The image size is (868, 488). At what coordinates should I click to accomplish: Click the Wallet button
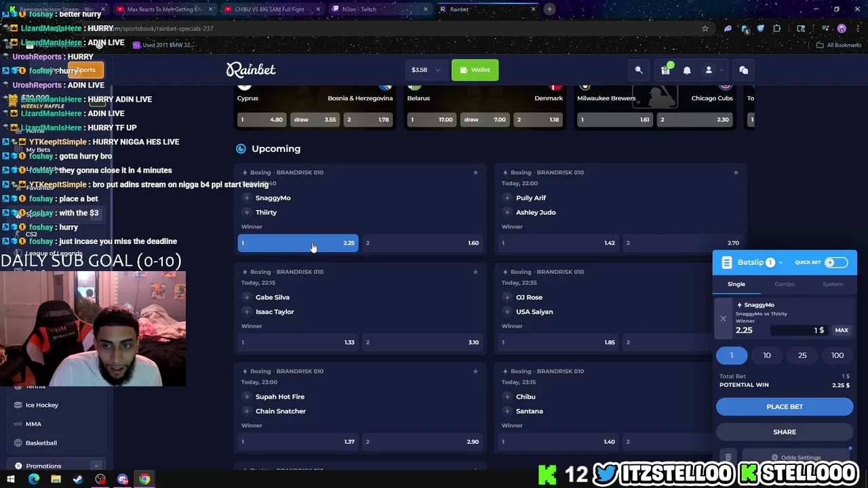coord(475,70)
